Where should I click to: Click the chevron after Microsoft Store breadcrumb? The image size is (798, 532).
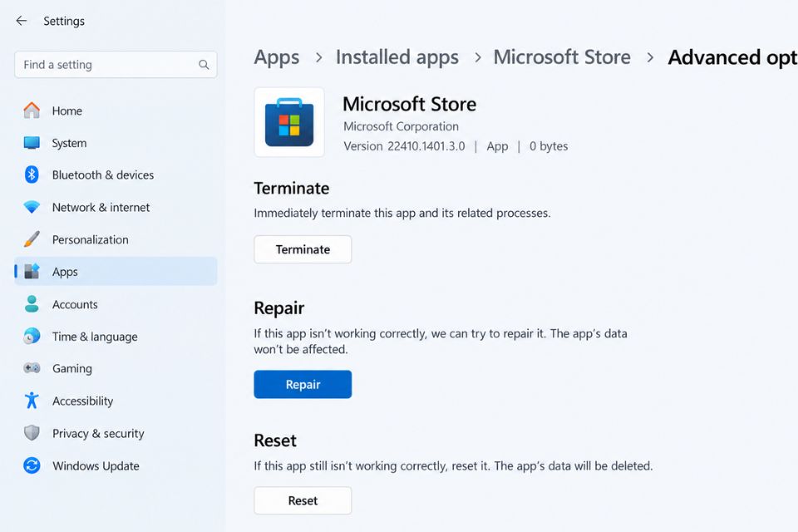click(650, 57)
